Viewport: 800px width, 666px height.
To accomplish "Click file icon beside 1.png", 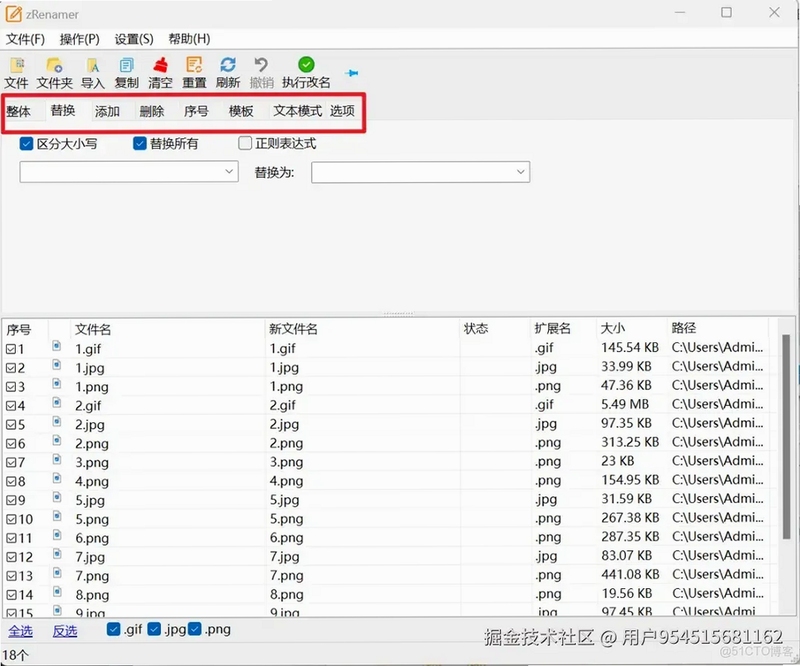I will [x=57, y=384].
